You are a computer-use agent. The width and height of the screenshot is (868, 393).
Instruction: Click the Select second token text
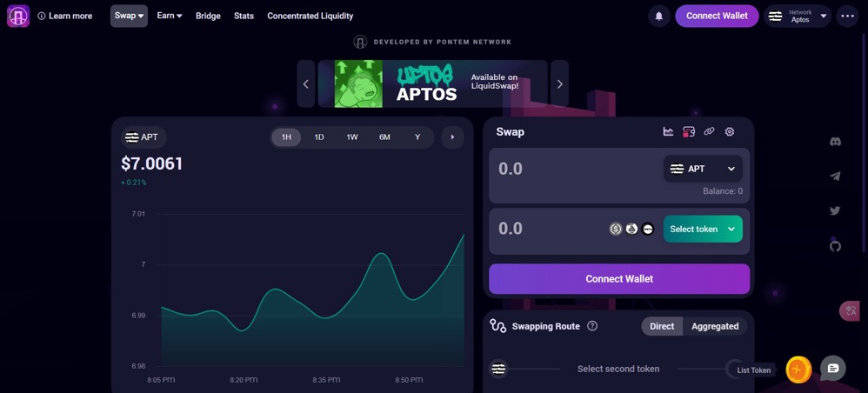coord(618,369)
